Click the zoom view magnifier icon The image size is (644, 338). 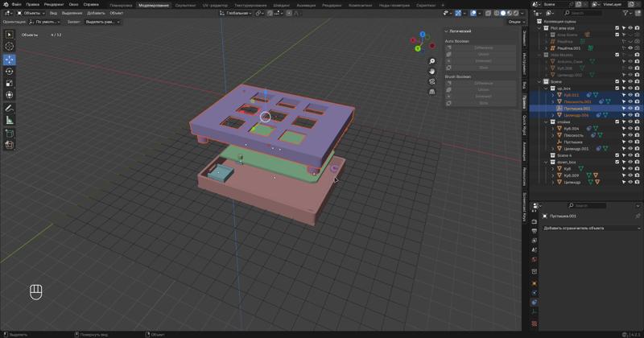(432, 61)
